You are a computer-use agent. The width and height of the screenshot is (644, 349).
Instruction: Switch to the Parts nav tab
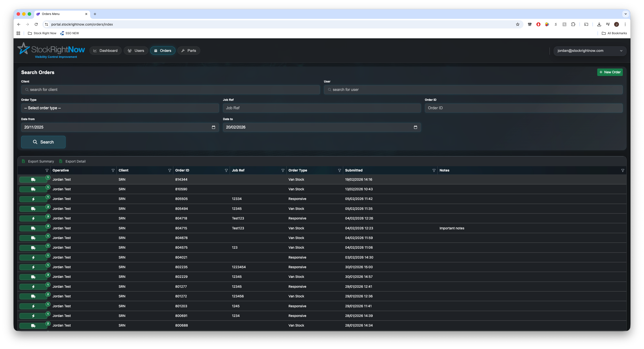[188, 51]
